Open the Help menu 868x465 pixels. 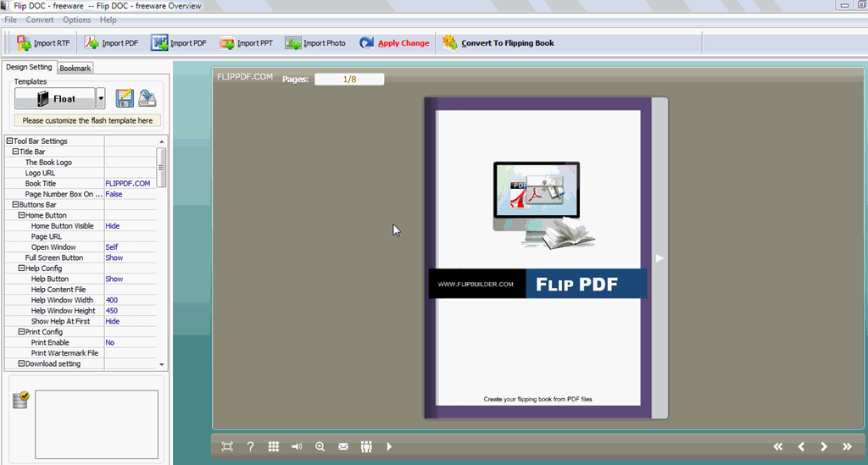[108, 20]
